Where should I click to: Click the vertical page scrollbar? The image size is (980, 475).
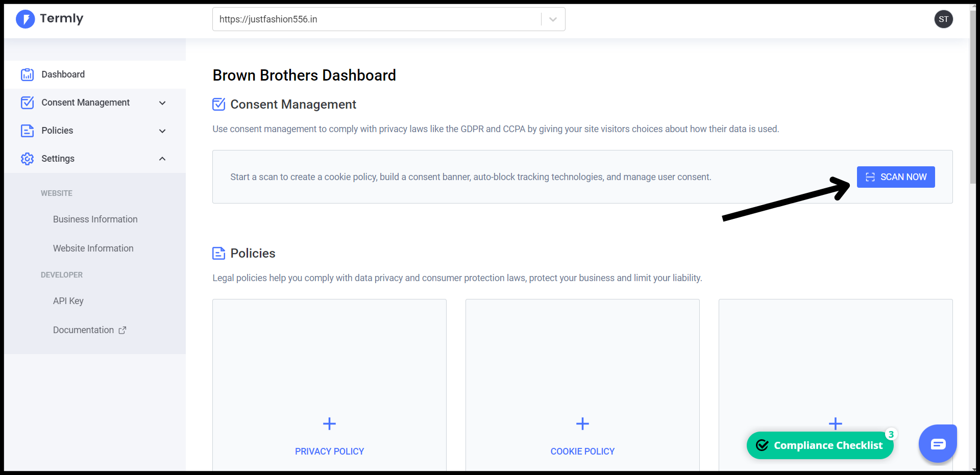973,97
